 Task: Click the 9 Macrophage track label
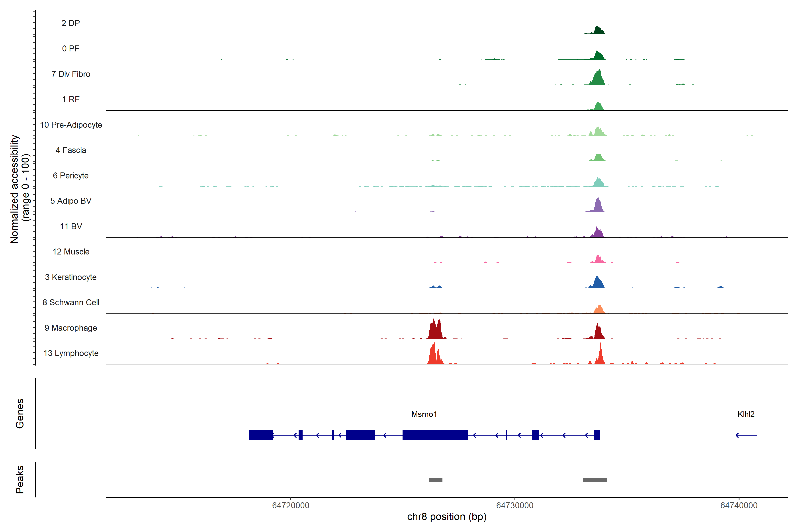[70, 328]
